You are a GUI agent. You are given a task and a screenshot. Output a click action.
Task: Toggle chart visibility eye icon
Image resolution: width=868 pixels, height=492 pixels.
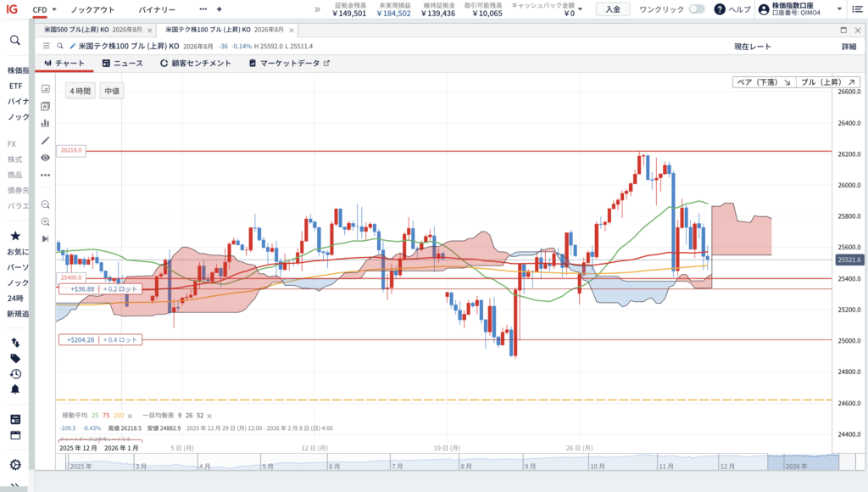[x=46, y=158]
